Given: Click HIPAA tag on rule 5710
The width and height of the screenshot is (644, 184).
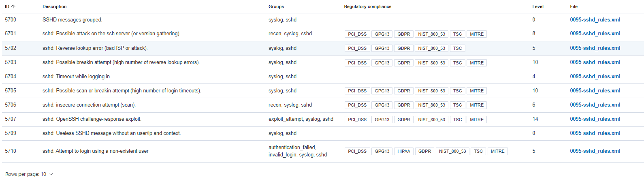Looking at the screenshot, I should [x=403, y=151].
